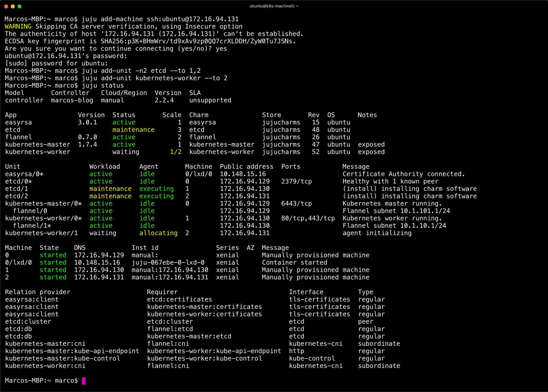The image size is (548, 392).
Task: Click the 6443/tcp port entry
Action: pos(296,203)
